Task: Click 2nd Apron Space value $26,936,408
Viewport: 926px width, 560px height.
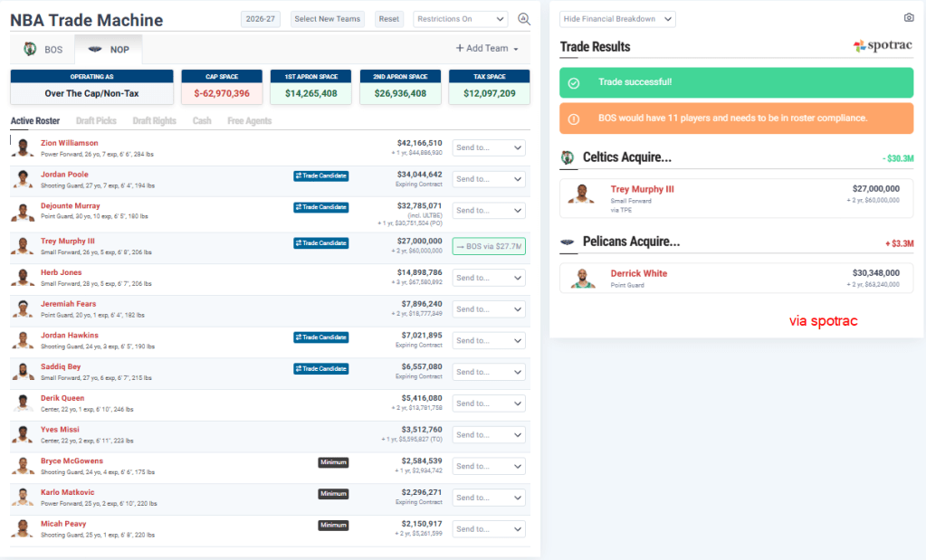Action: pyautogui.click(x=400, y=93)
